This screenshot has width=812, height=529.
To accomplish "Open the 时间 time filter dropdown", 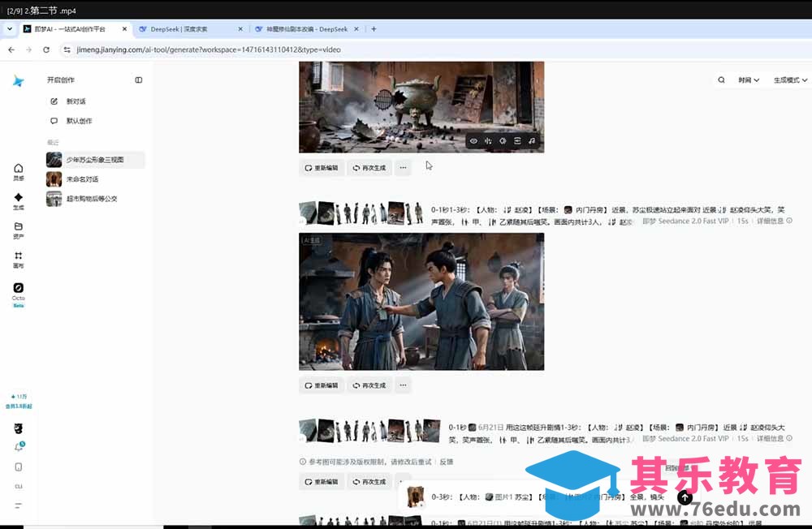I will coord(749,80).
